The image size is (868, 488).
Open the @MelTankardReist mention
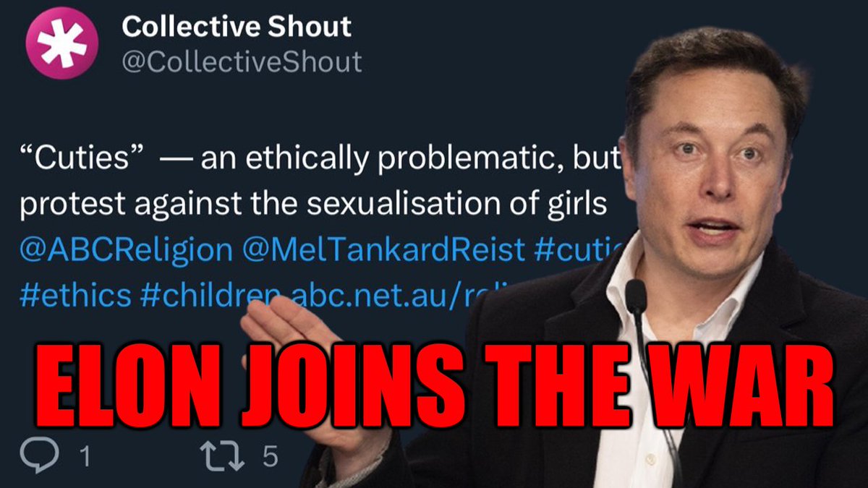384,250
